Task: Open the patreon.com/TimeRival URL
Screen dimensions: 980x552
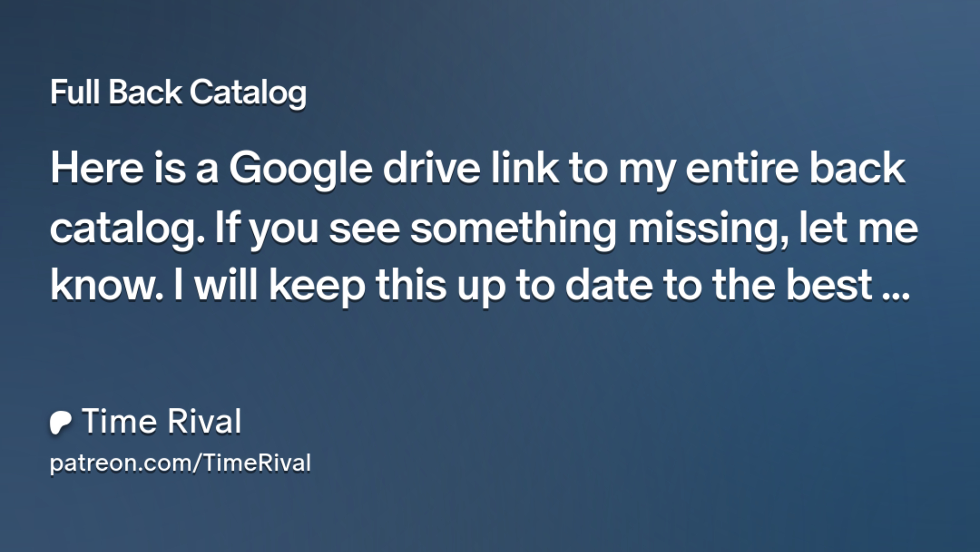Action: coord(180,463)
